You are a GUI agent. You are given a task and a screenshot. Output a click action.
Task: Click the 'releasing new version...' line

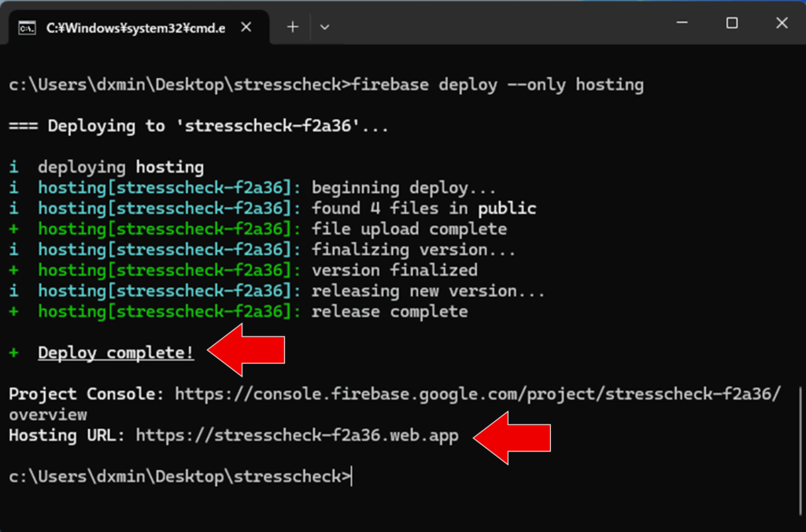click(x=277, y=291)
